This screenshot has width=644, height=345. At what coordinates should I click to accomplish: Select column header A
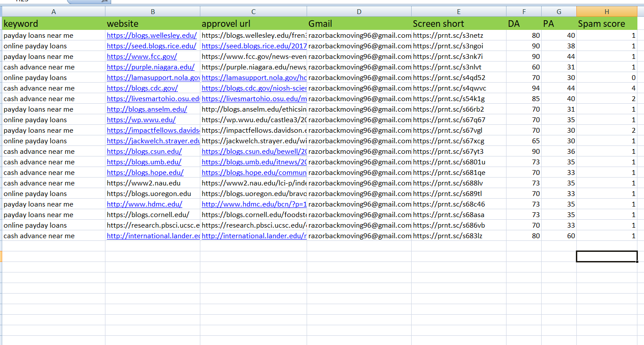54,11
